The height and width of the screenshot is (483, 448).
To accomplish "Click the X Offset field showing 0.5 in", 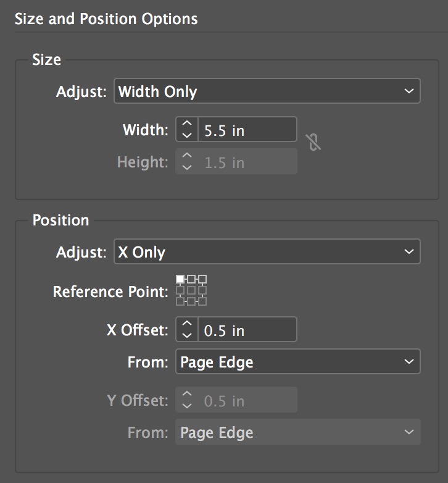I will (247, 329).
